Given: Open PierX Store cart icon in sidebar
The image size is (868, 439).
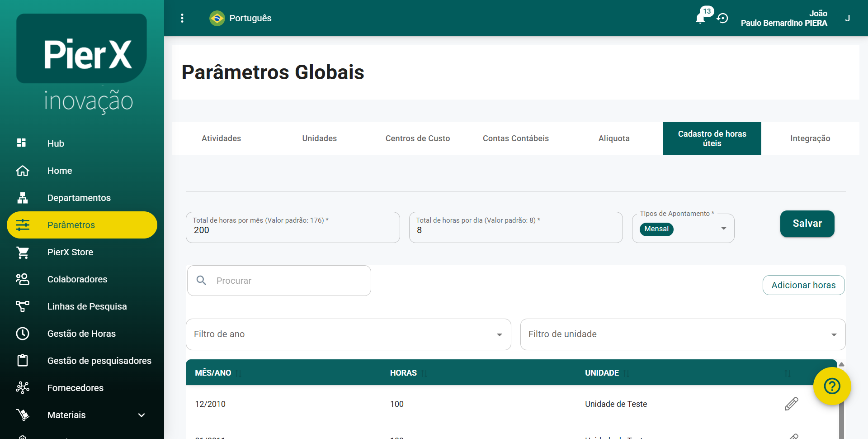Looking at the screenshot, I should point(23,252).
